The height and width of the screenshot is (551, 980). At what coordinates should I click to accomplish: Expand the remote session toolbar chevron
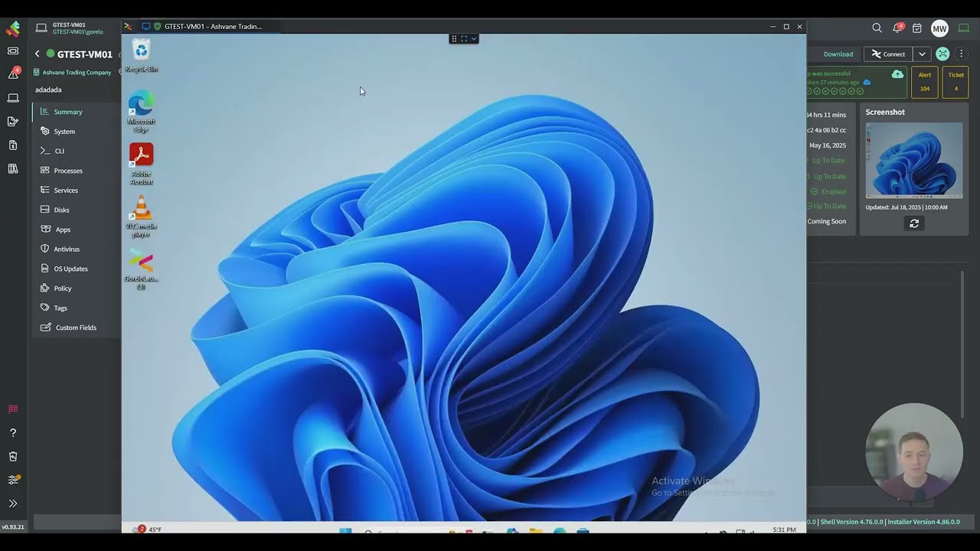click(474, 38)
